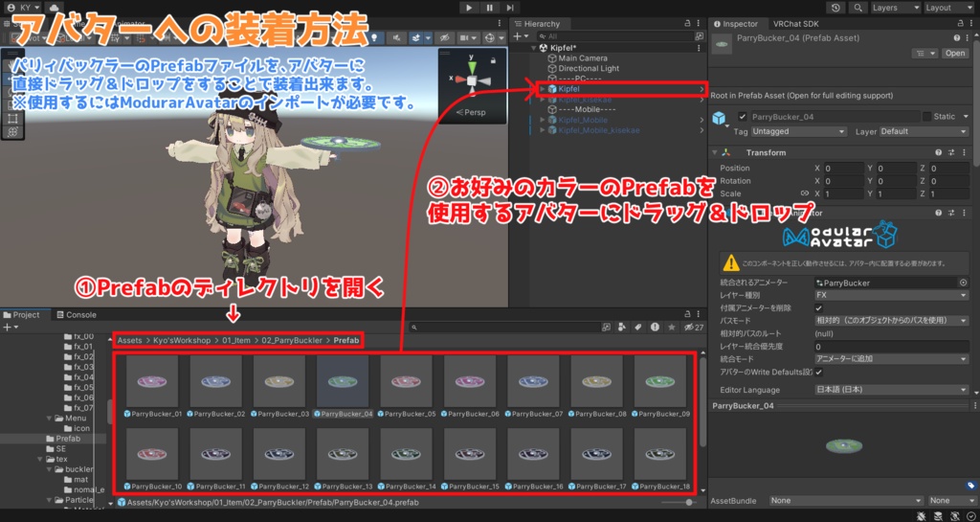Advance one frame with the Step button

510,8
